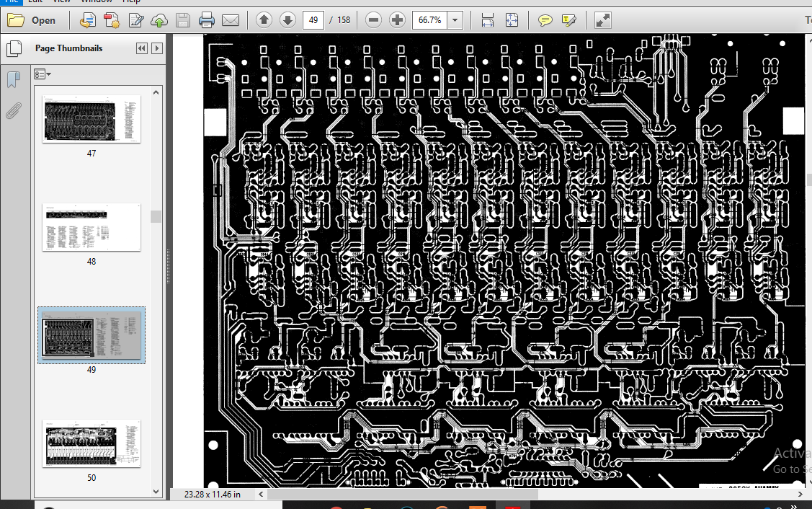Click the Save floppy disk icon

click(x=183, y=21)
